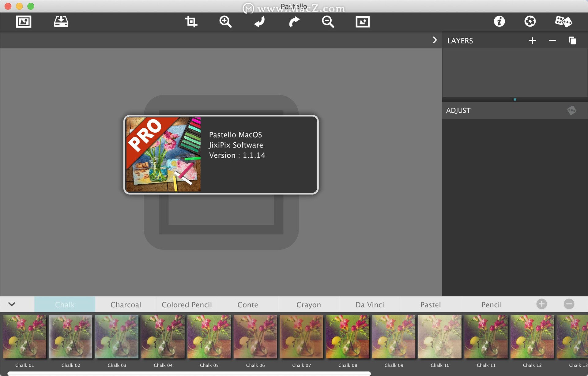Select the Chalk 07 preset

point(301,337)
